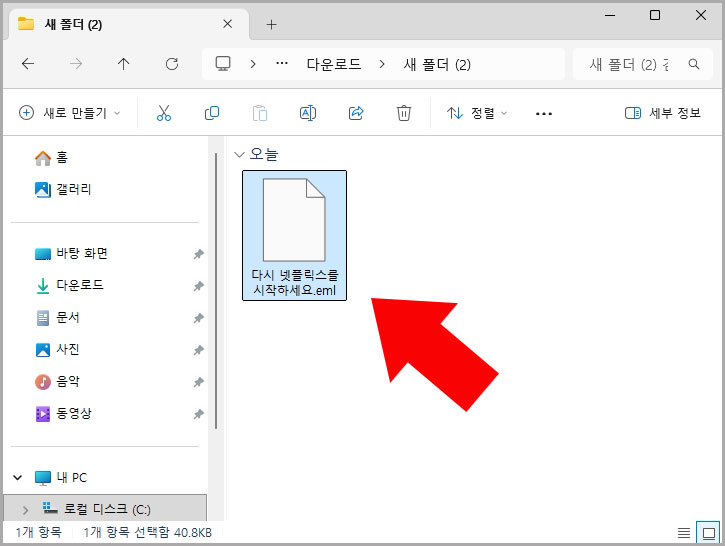
Task: Refresh the current folder view
Action: pos(172,64)
